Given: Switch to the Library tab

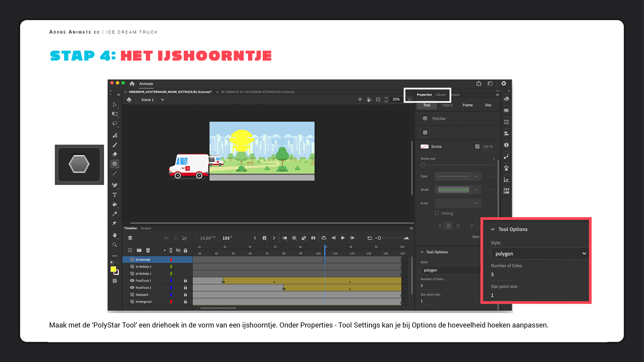Looking at the screenshot, I should click(x=441, y=95).
